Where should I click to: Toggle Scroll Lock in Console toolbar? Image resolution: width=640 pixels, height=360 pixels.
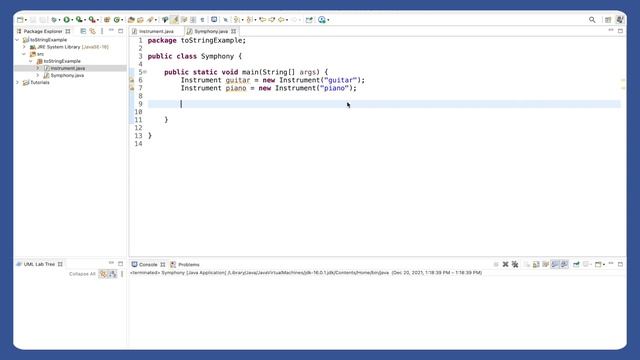(536, 264)
